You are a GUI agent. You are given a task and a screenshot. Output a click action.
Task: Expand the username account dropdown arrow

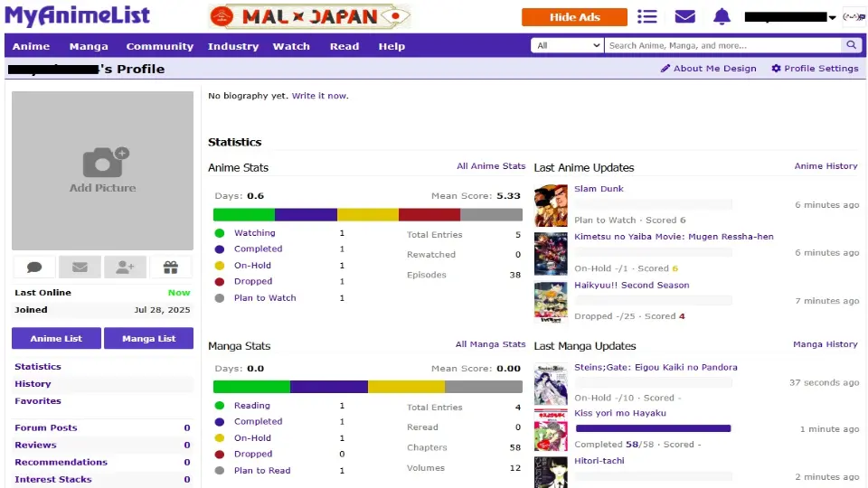[832, 17]
